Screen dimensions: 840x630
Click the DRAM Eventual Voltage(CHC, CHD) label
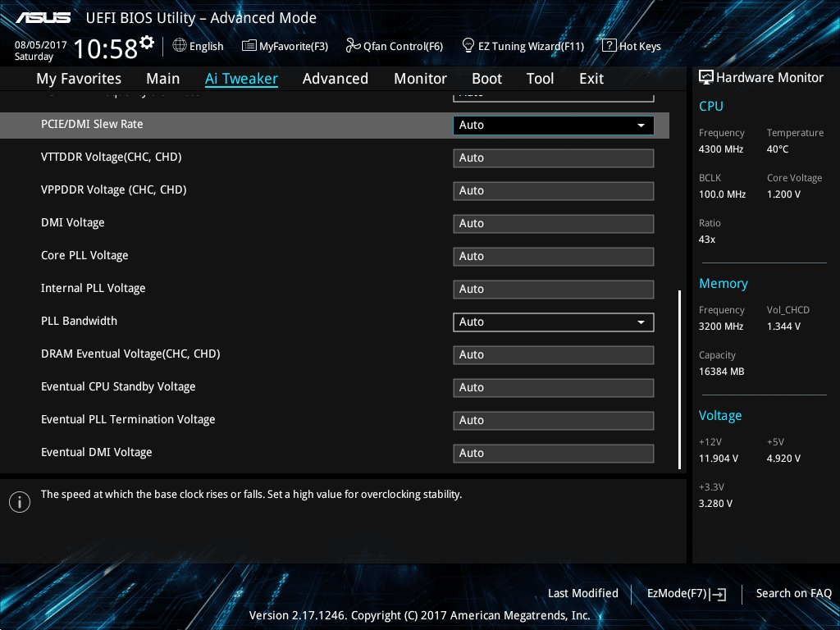tap(130, 354)
